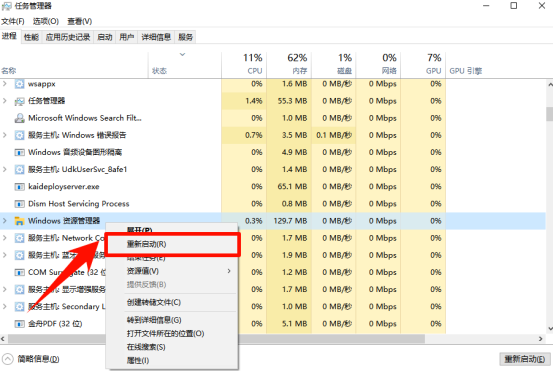Expand the 任务管理器 process group
The image size is (553, 372).
tap(5, 101)
